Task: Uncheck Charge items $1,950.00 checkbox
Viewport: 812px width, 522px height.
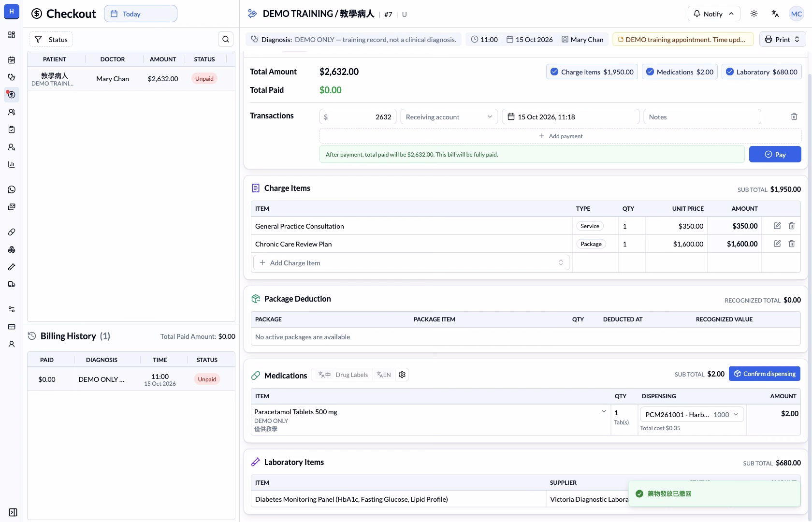Action: tap(554, 72)
